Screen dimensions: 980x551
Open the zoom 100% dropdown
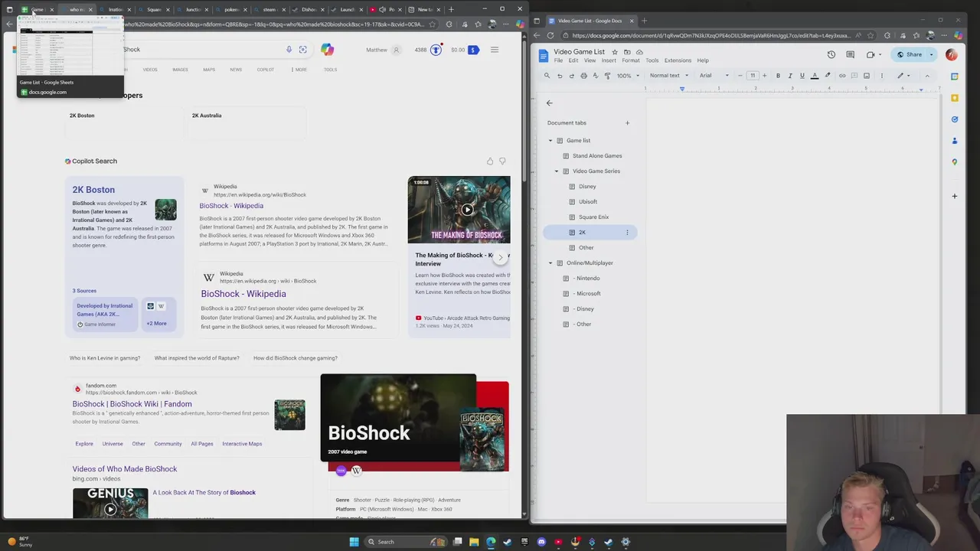tap(628, 76)
